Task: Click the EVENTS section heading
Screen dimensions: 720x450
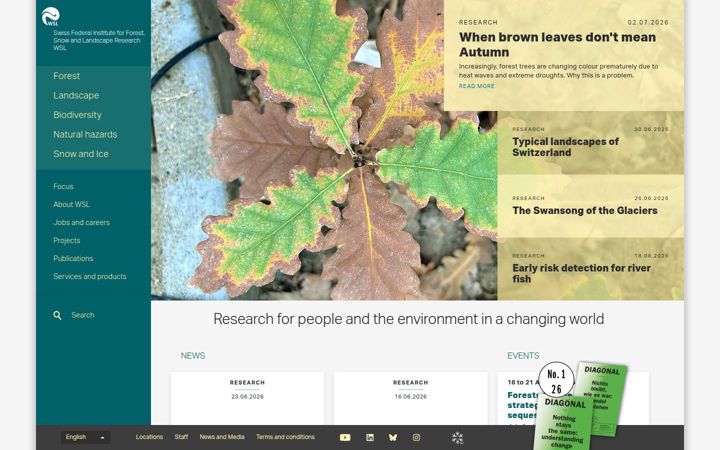Action: [523, 356]
